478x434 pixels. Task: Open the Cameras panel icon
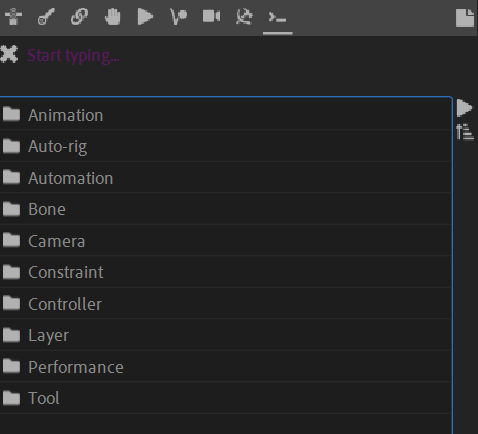212,16
